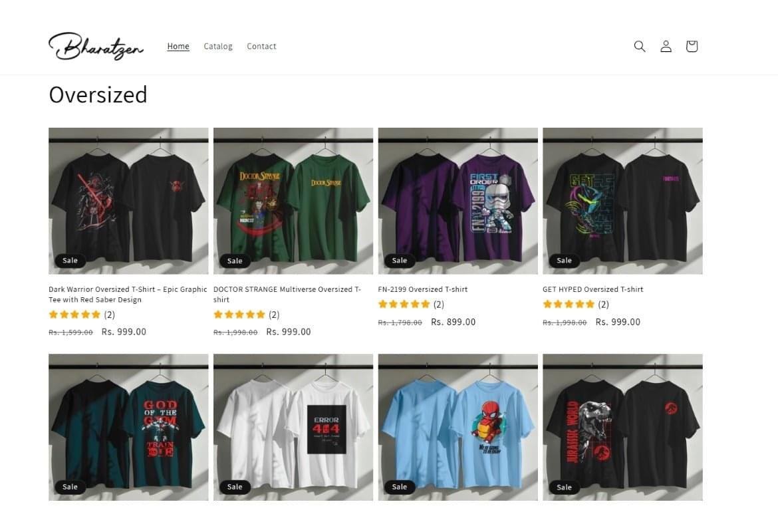Click the star rating on DOCTOR STRANGE shirt
This screenshot has width=778, height=532.
(x=239, y=315)
